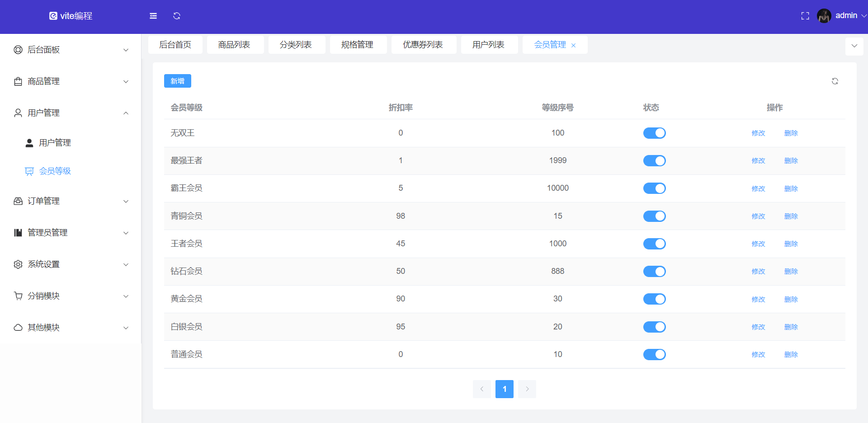Enter fullscreen mode via the header icon
The width and height of the screenshot is (868, 423).
click(x=805, y=16)
